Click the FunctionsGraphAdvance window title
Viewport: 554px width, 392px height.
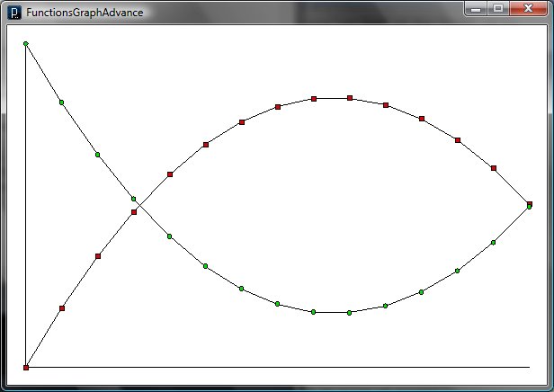click(x=85, y=13)
